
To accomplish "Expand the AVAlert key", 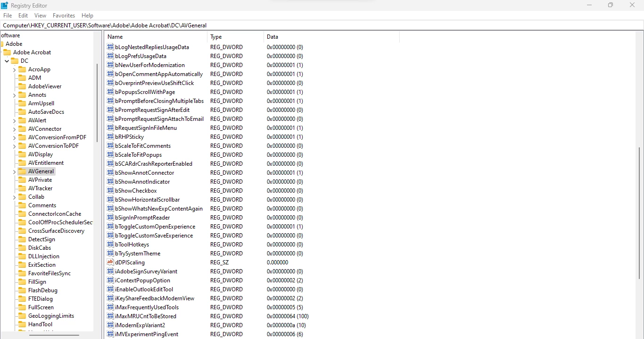I will tap(14, 120).
